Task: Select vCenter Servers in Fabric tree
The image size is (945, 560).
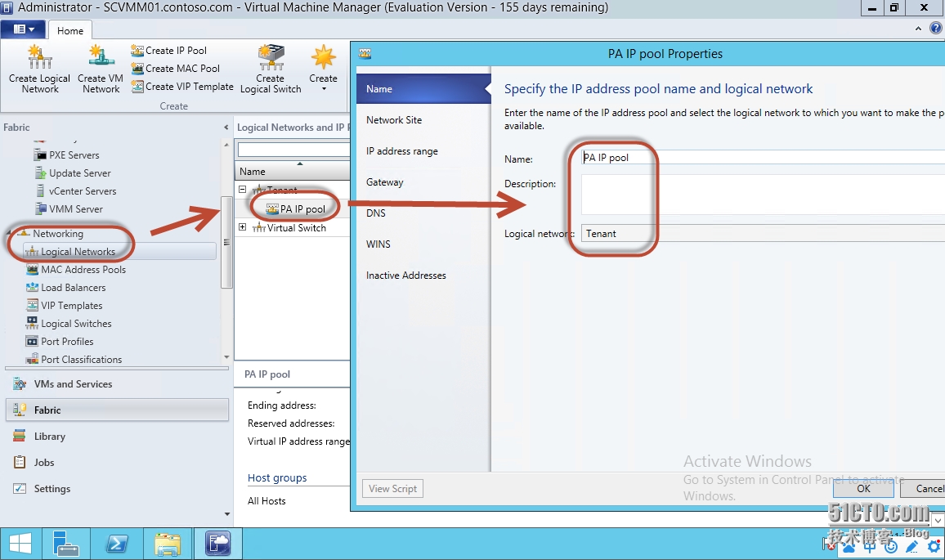Action: pyautogui.click(x=82, y=191)
